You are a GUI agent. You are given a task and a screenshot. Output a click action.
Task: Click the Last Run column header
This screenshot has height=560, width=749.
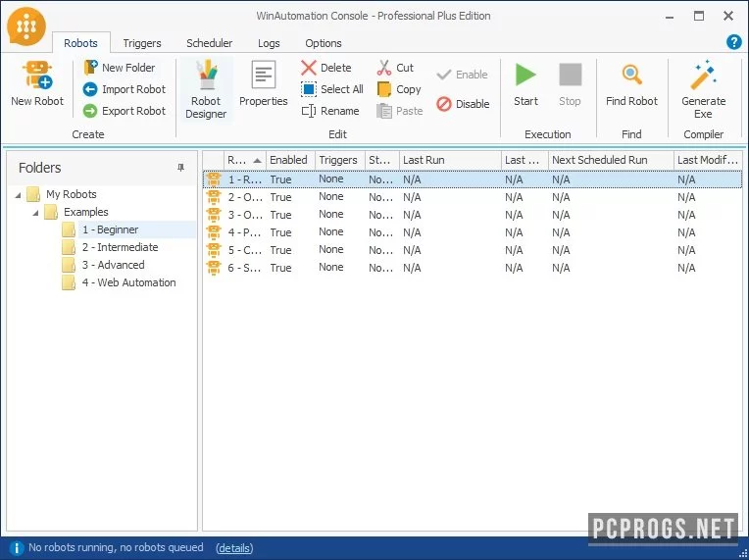[x=450, y=160]
